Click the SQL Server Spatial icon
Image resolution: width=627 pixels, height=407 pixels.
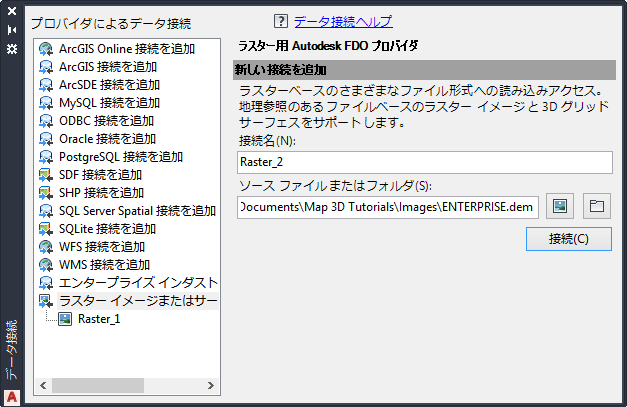pyautogui.click(x=46, y=211)
